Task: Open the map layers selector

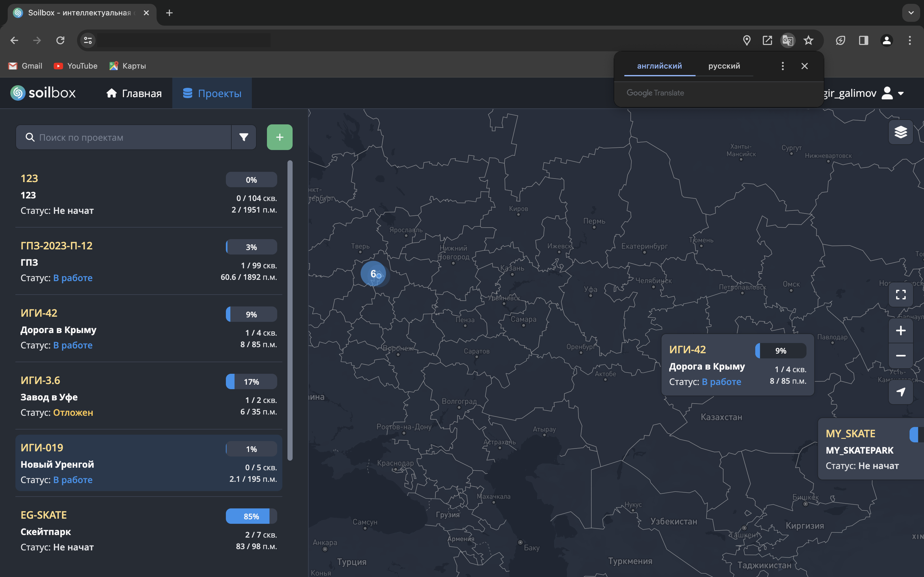Action: point(900,132)
